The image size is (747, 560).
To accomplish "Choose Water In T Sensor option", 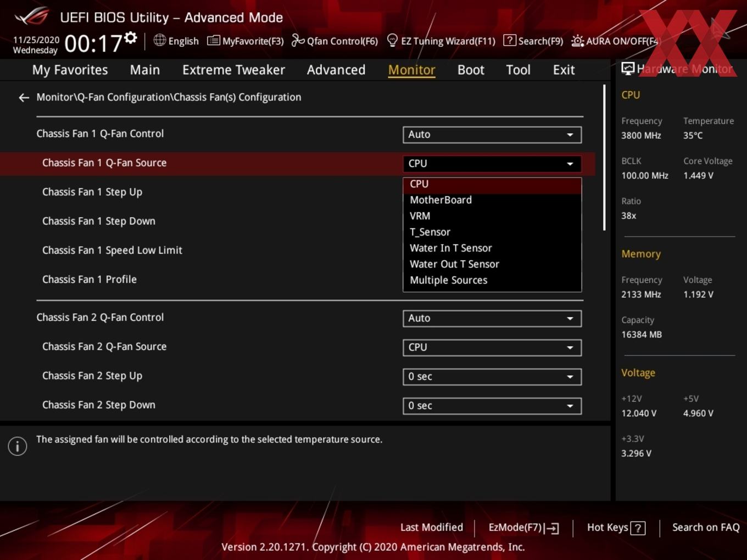I will 492,248.
